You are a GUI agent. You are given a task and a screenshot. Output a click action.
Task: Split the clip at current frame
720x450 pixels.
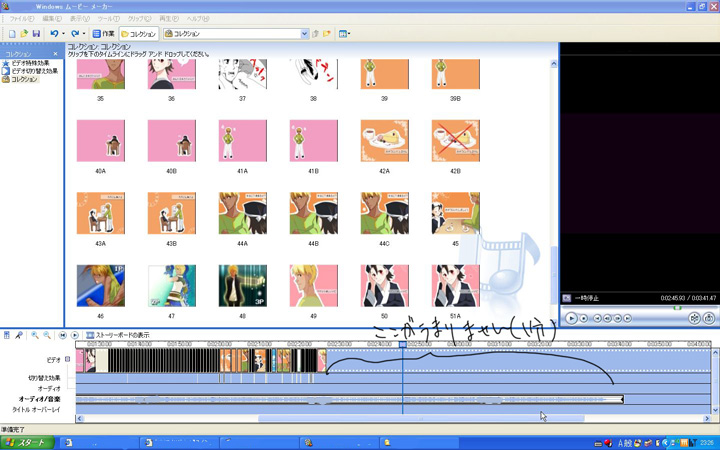coord(694,318)
